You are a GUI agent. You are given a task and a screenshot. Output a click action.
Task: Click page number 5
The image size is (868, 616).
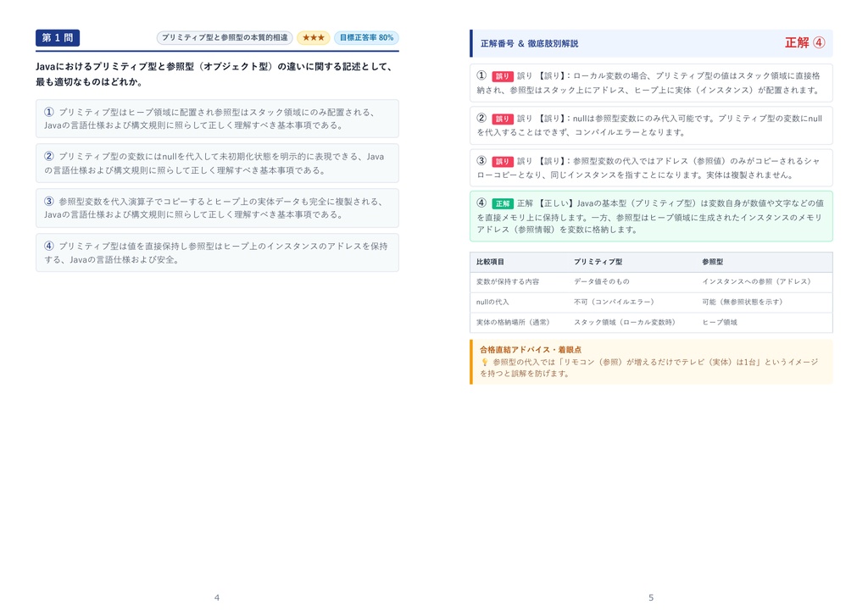click(651, 597)
